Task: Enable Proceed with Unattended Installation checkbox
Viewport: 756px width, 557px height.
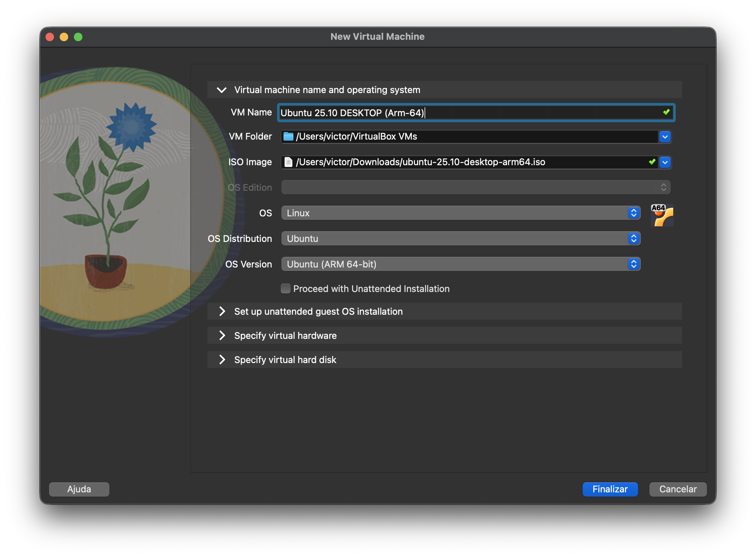Action: pos(286,288)
